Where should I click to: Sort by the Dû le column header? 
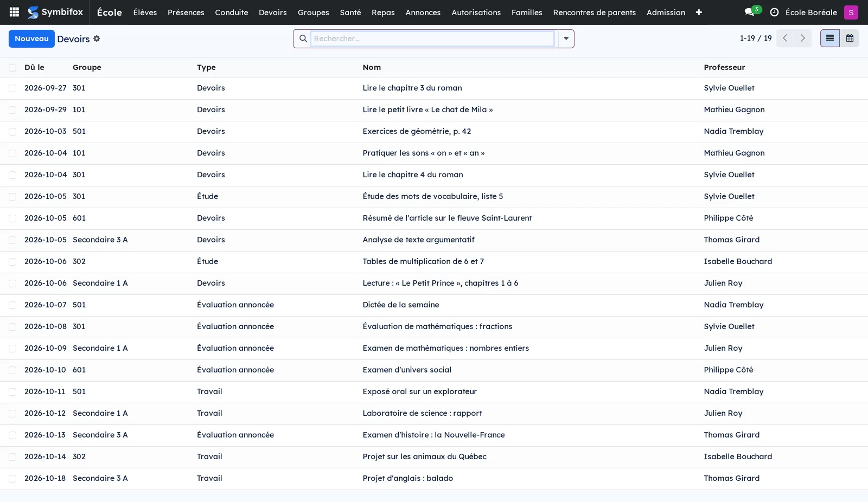point(34,67)
